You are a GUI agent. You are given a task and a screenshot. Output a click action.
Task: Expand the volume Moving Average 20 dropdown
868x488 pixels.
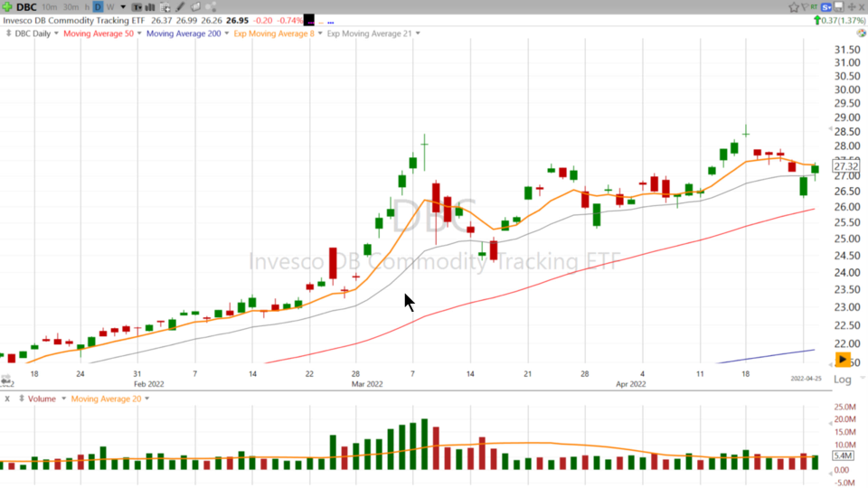[x=146, y=399]
